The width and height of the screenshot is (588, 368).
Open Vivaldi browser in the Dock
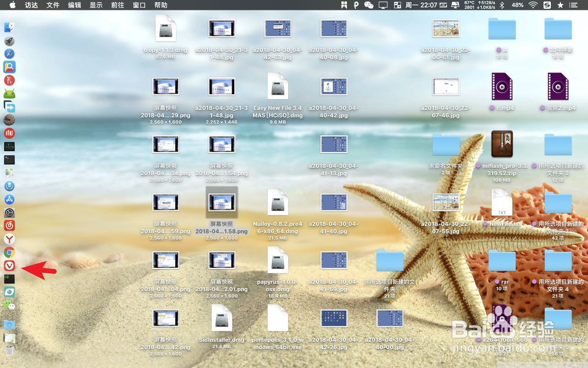pyautogui.click(x=9, y=266)
